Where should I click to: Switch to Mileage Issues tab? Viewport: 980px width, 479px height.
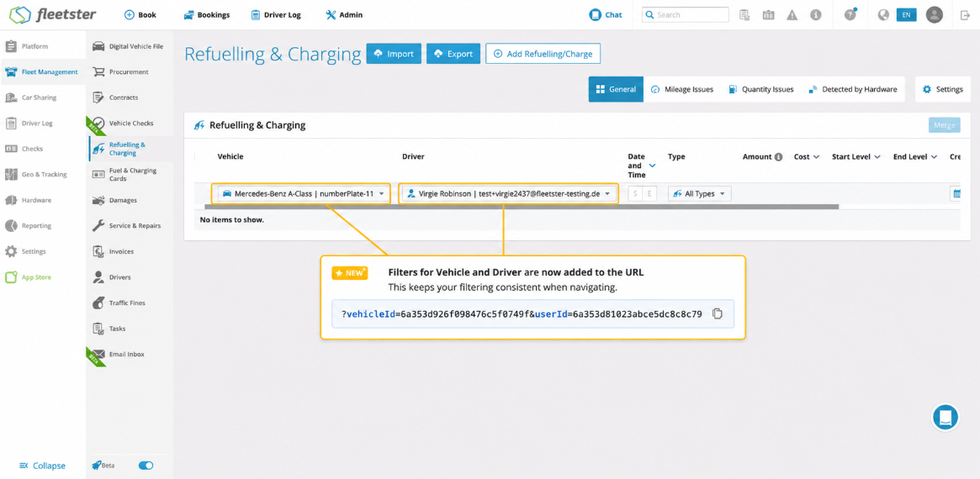(x=682, y=89)
